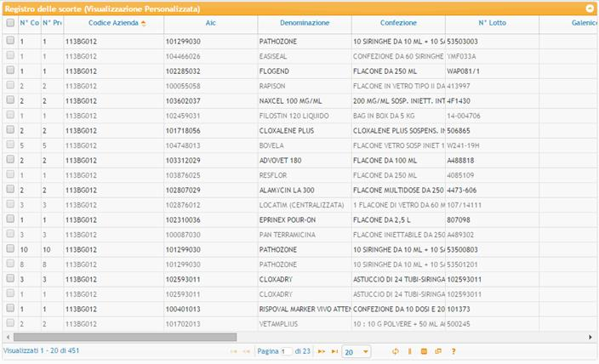Click scrollbar right arrow
The image size is (599, 364).
pyautogui.click(x=590, y=338)
